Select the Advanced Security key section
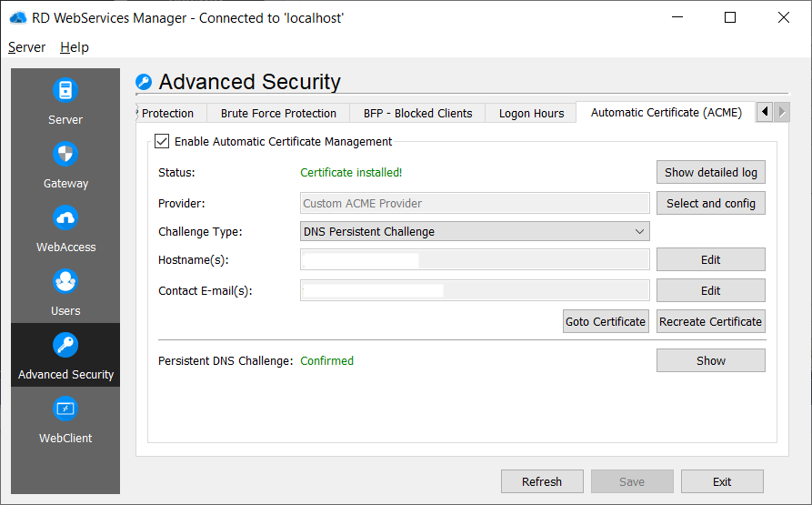This screenshot has width=812, height=505. pyautogui.click(x=65, y=355)
